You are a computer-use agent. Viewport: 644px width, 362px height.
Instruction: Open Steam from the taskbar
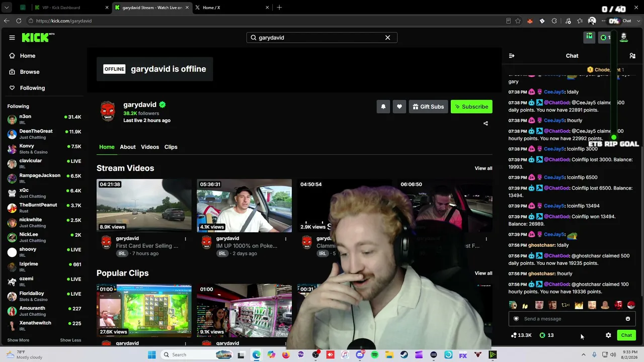[x=404, y=355]
